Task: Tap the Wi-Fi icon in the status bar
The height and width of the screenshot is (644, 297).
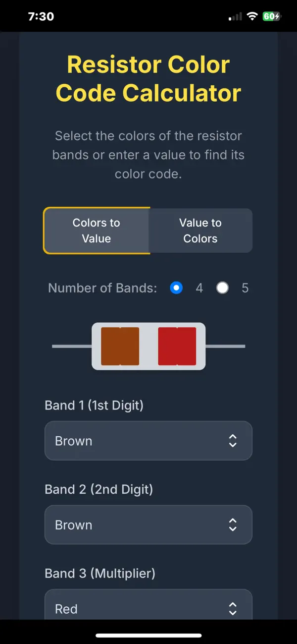Action: (x=252, y=16)
